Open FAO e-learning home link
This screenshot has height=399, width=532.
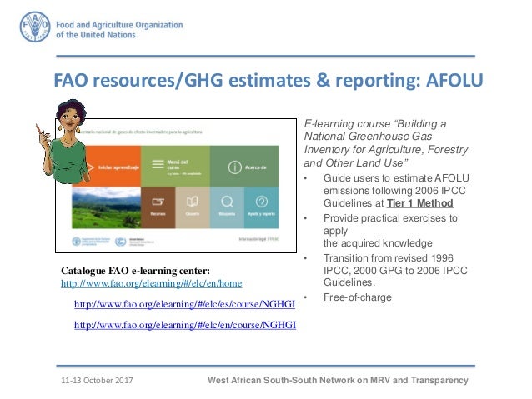pos(152,283)
